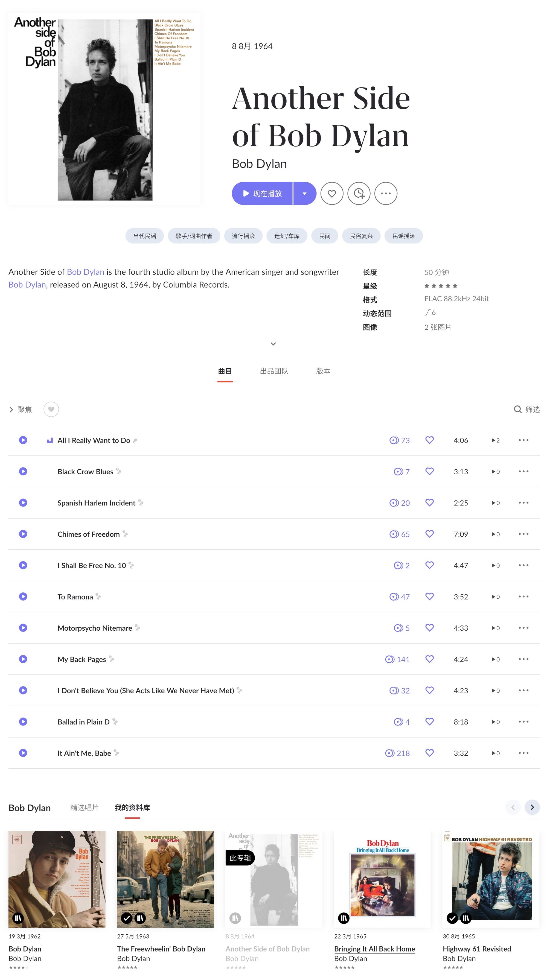The width and height of the screenshot is (547, 980).
Task: Open more options for Motorpsycho Nitemare
Action: (523, 628)
